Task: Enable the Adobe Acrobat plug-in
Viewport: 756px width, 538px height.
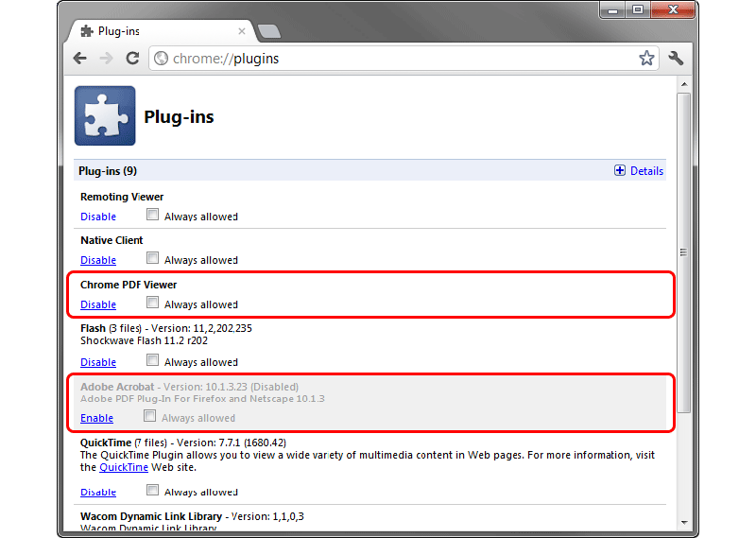Action: (x=96, y=418)
